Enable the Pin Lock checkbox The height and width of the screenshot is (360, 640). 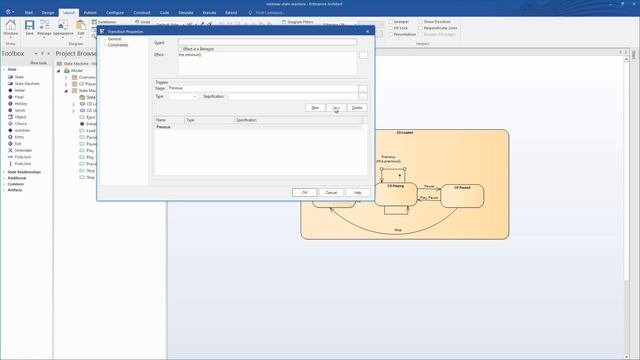pos(391,28)
